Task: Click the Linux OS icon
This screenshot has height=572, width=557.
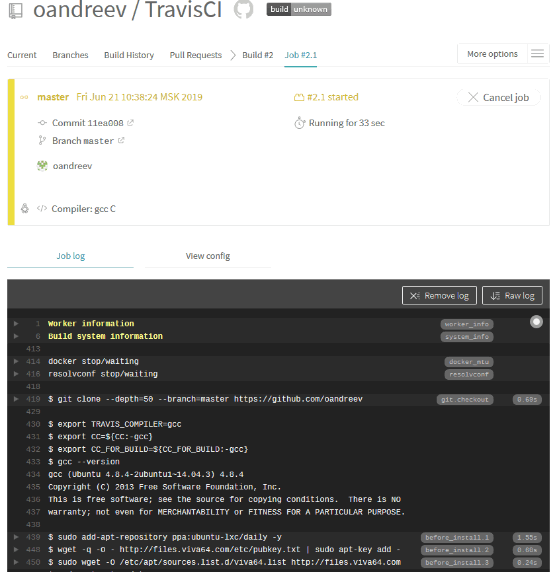Action: (x=25, y=208)
